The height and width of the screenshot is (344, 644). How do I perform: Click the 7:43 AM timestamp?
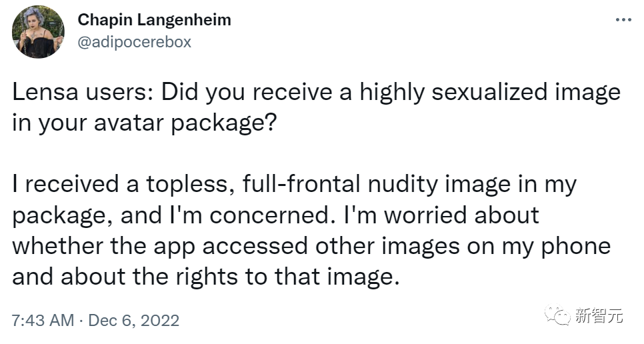[x=43, y=321]
